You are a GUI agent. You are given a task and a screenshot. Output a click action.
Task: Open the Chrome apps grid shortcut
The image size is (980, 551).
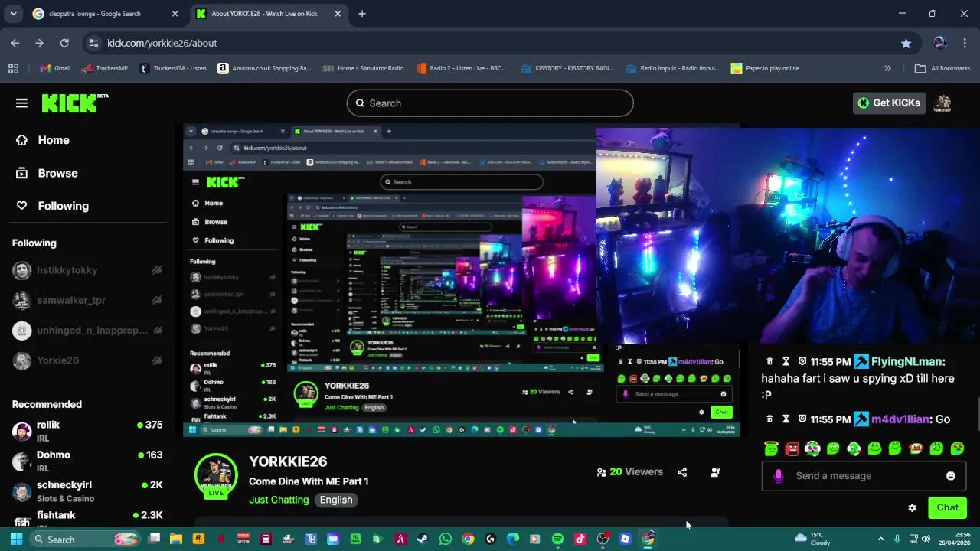(13, 68)
